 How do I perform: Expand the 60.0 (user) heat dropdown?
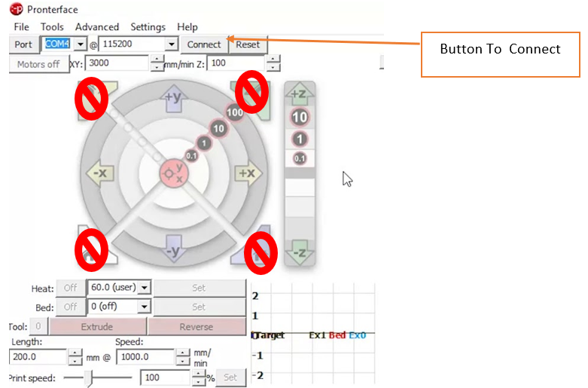click(x=145, y=288)
